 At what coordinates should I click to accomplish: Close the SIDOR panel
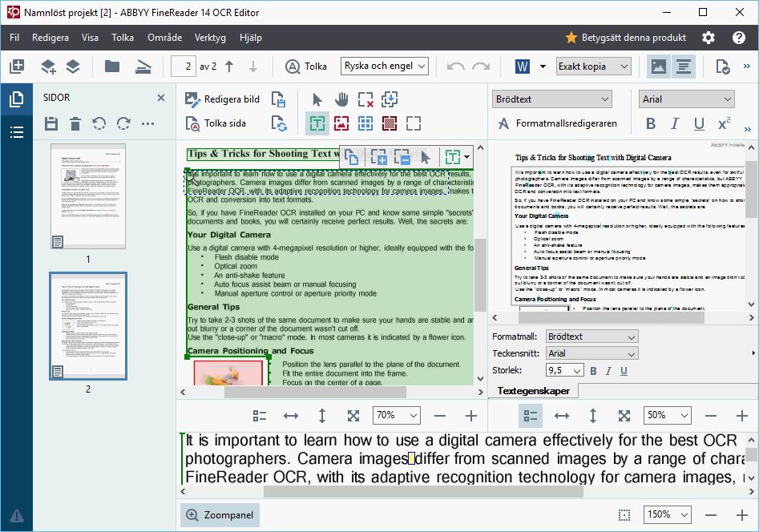tap(161, 98)
